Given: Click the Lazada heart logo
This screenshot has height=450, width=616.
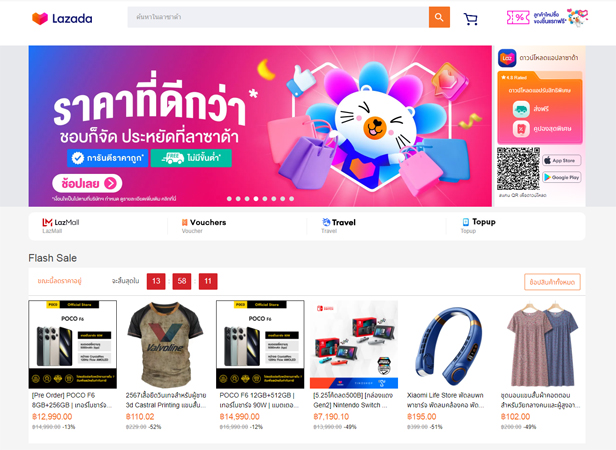Looking at the screenshot, I should 40,18.
